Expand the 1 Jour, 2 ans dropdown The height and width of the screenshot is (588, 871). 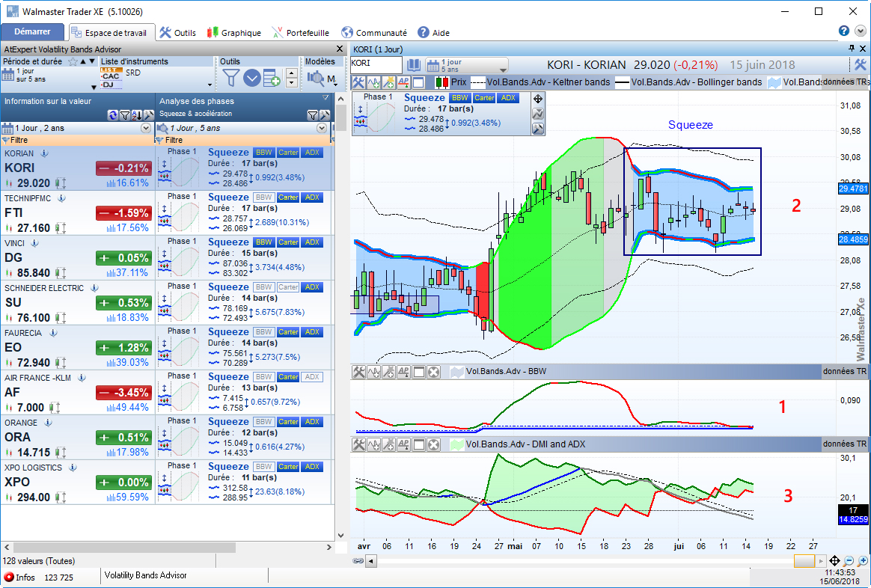pos(145,128)
